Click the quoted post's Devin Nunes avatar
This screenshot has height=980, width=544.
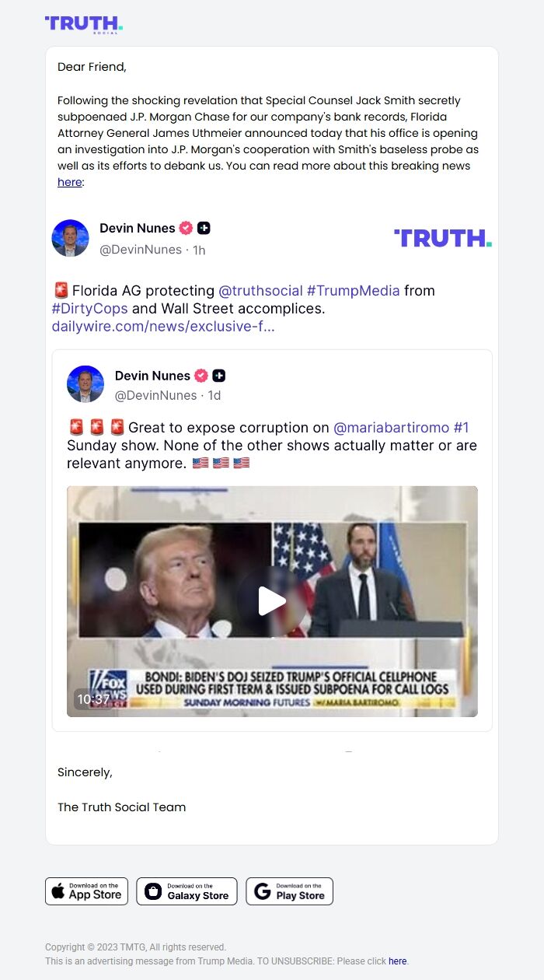coord(85,384)
